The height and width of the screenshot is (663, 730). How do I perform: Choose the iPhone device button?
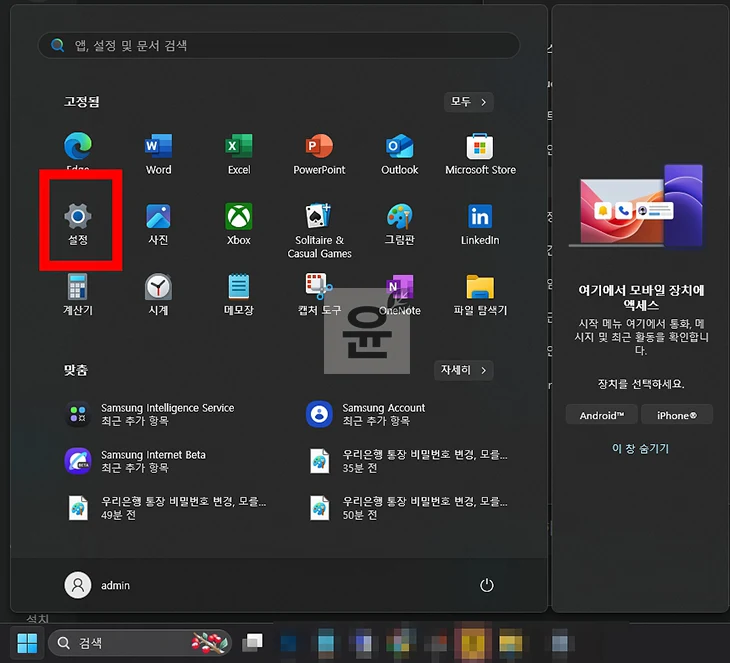coord(678,415)
